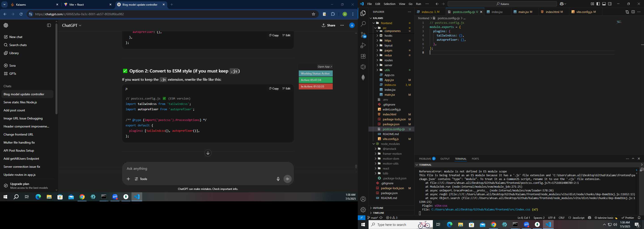Click the plus attach icon in ChatGPT prompt

tap(128, 179)
